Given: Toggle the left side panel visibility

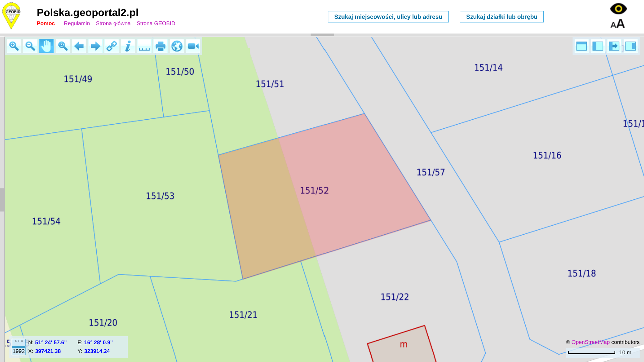Looking at the screenshot, I should [598, 46].
